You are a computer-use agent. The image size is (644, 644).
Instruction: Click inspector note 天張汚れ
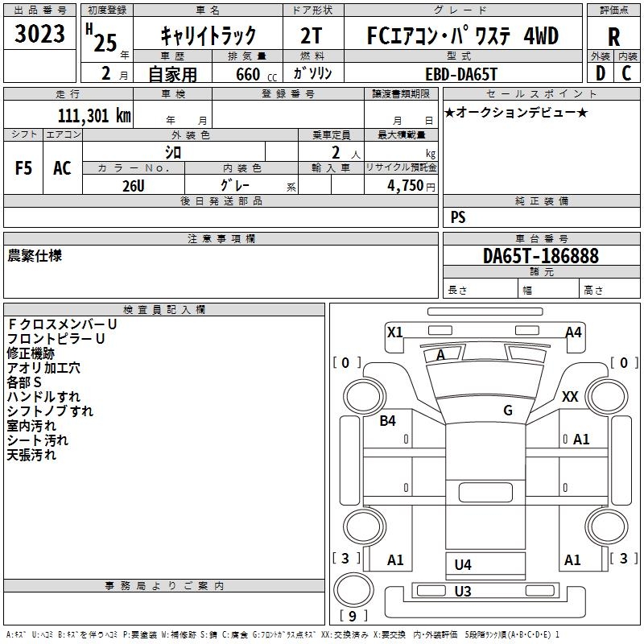[31, 455]
